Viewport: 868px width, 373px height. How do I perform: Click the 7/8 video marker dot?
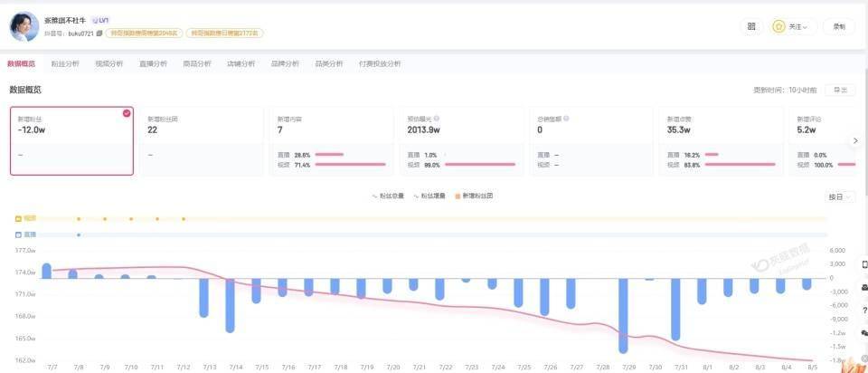tap(79, 219)
